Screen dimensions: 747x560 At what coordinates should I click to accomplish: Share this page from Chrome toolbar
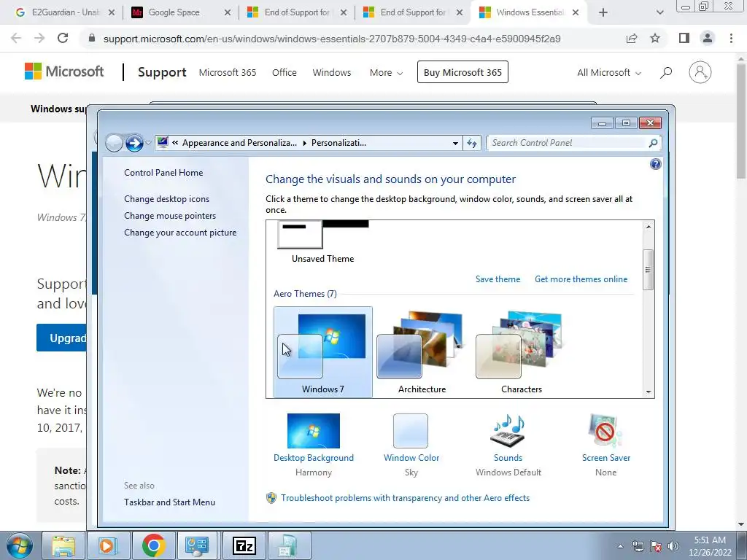pyautogui.click(x=632, y=38)
